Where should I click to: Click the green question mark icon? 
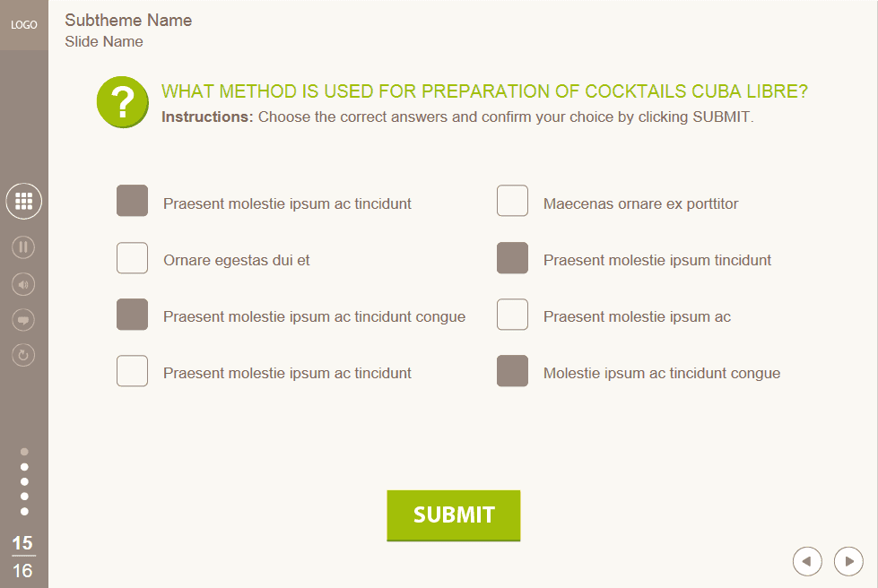click(x=122, y=101)
